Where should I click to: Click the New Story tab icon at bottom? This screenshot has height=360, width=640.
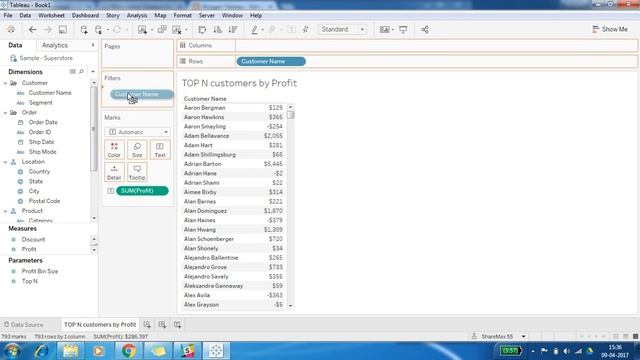pyautogui.click(x=177, y=324)
